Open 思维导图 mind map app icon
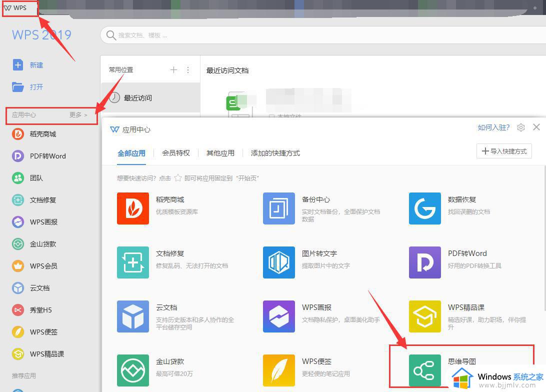 (425, 370)
